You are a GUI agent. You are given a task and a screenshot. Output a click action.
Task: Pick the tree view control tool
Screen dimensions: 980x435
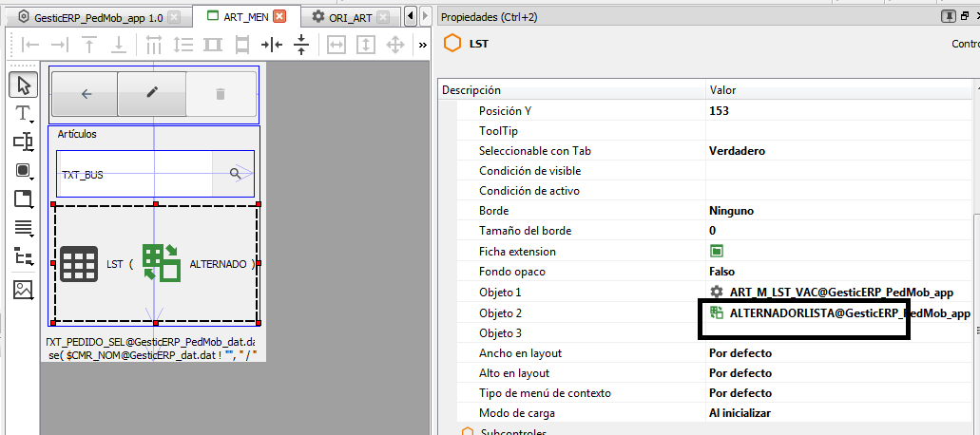click(x=23, y=257)
